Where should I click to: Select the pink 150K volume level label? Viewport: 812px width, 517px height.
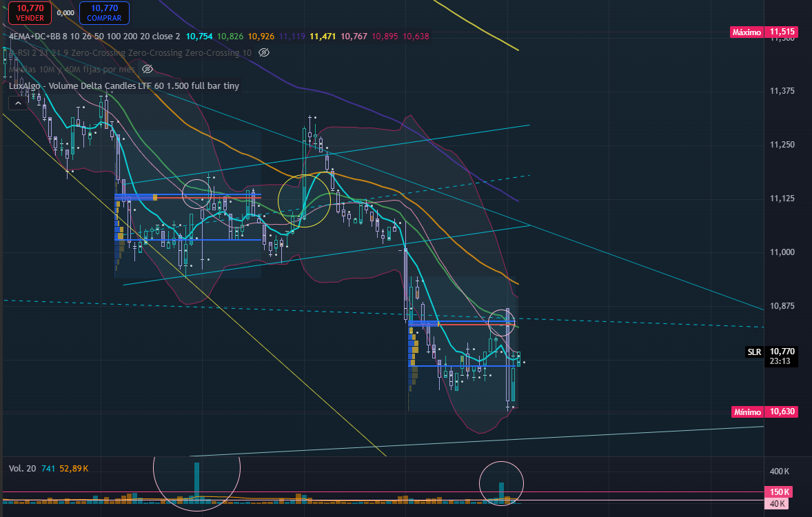[x=780, y=492]
